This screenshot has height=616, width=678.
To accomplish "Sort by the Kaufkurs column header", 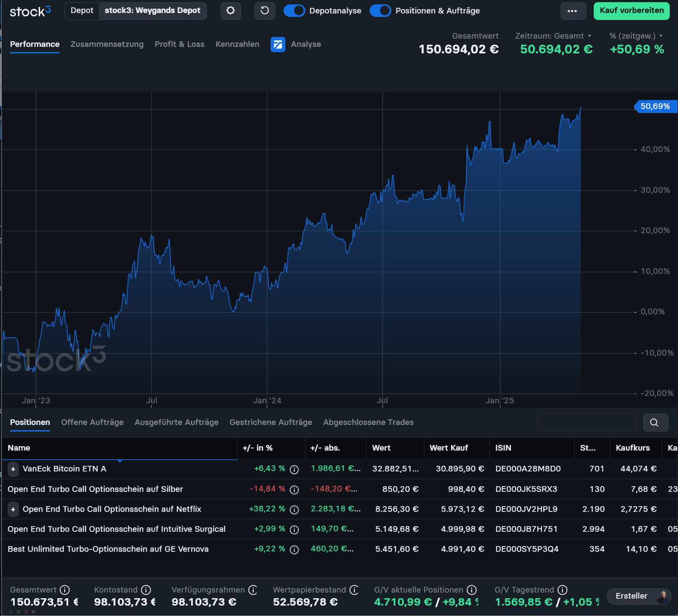I will [636, 448].
